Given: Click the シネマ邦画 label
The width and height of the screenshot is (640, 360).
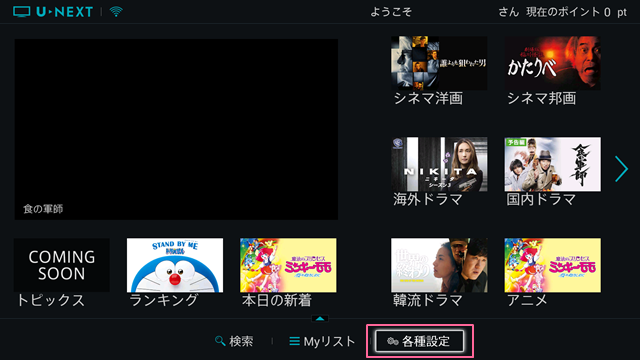Looking at the screenshot, I should (x=541, y=98).
